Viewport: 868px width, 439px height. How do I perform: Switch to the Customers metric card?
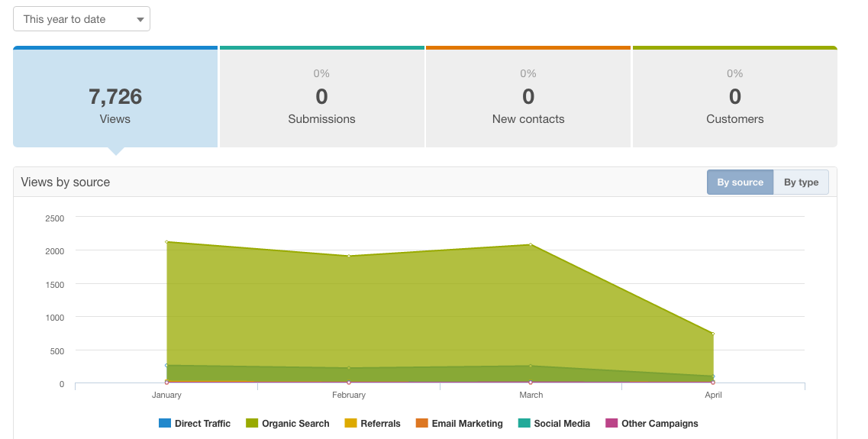click(x=734, y=98)
